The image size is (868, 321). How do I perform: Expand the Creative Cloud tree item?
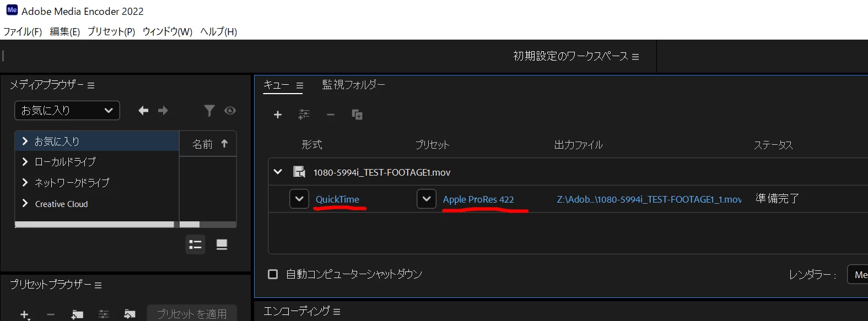pos(25,203)
